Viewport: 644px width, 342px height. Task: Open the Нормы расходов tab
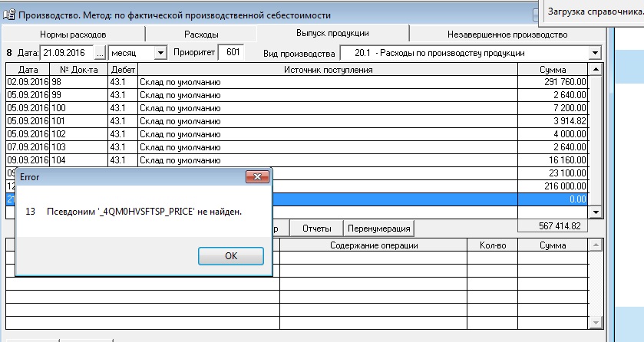[74, 35]
